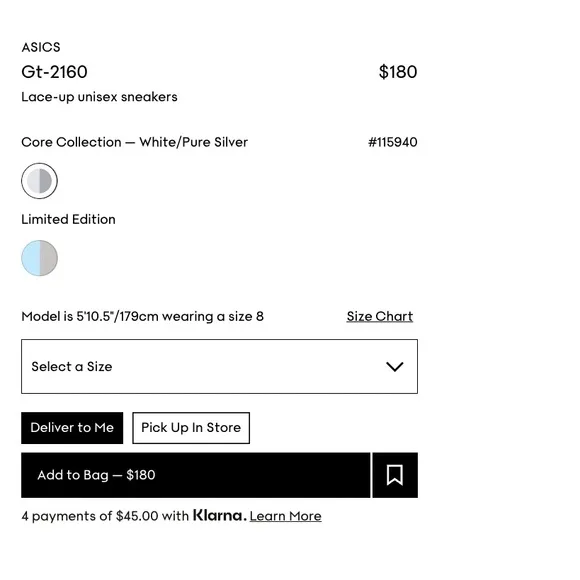This screenshot has height=580, width=580.
Task: Click the Core Collection color label
Action: click(135, 142)
